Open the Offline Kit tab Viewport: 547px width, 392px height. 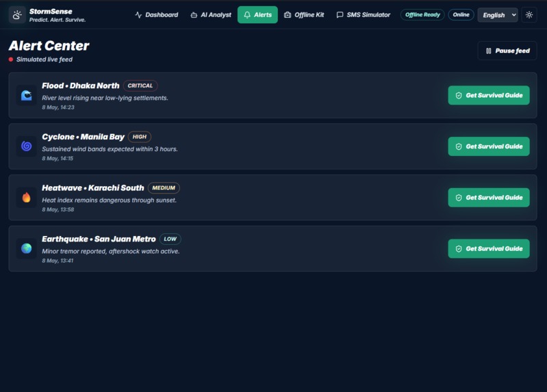click(x=304, y=14)
